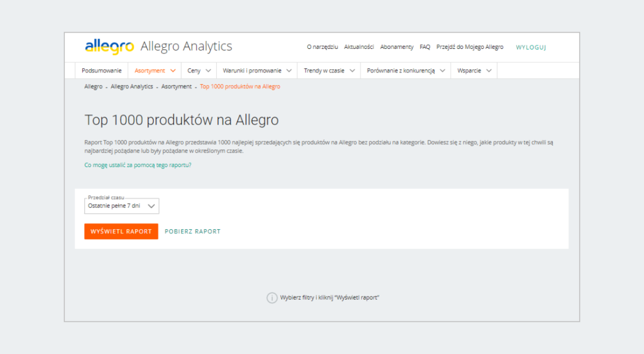Click the Allegro logo

point(108,46)
